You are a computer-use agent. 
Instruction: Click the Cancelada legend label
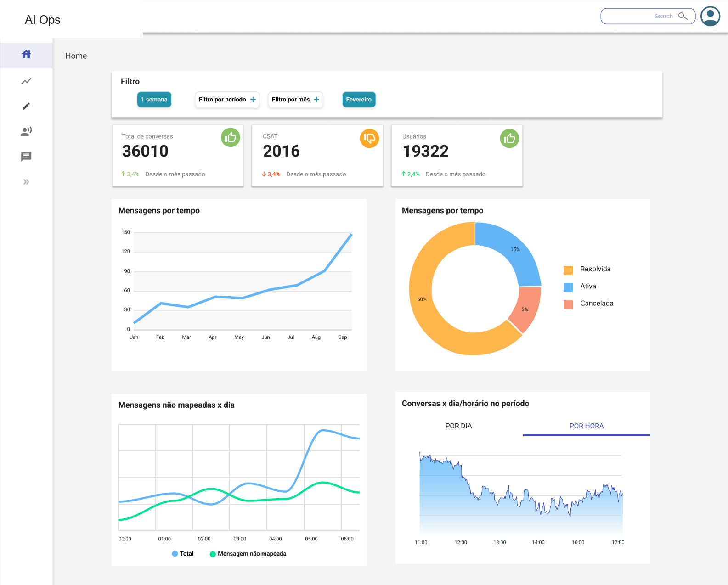coord(597,304)
